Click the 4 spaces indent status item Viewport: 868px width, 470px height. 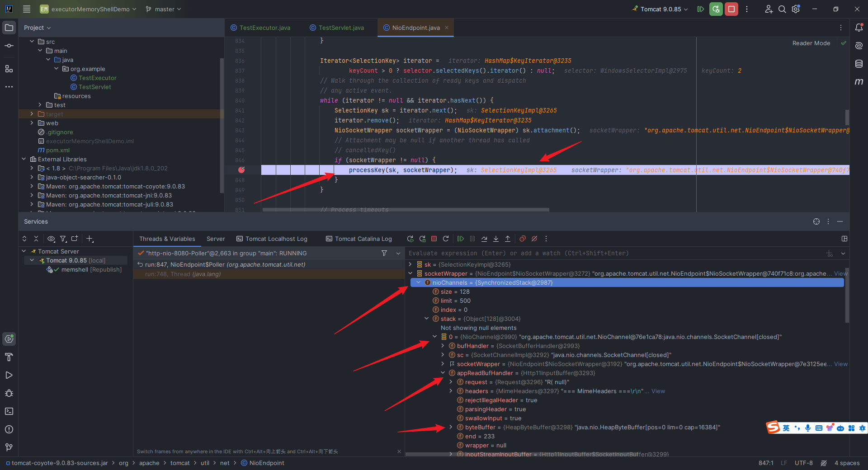click(x=847, y=463)
